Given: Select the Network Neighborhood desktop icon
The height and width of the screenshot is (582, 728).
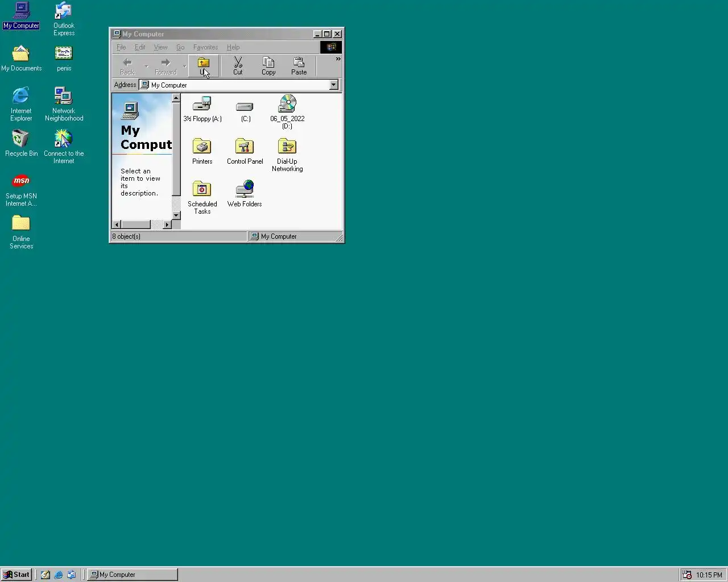Looking at the screenshot, I should coord(64,105).
